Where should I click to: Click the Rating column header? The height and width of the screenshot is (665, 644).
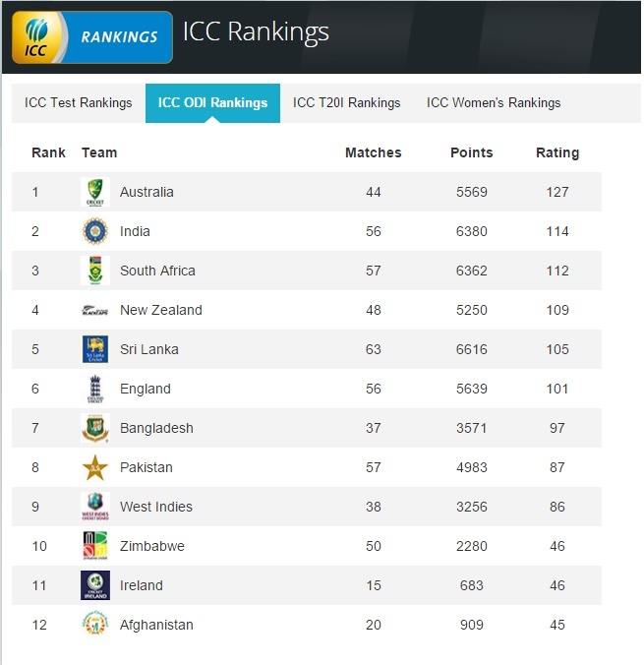557,152
